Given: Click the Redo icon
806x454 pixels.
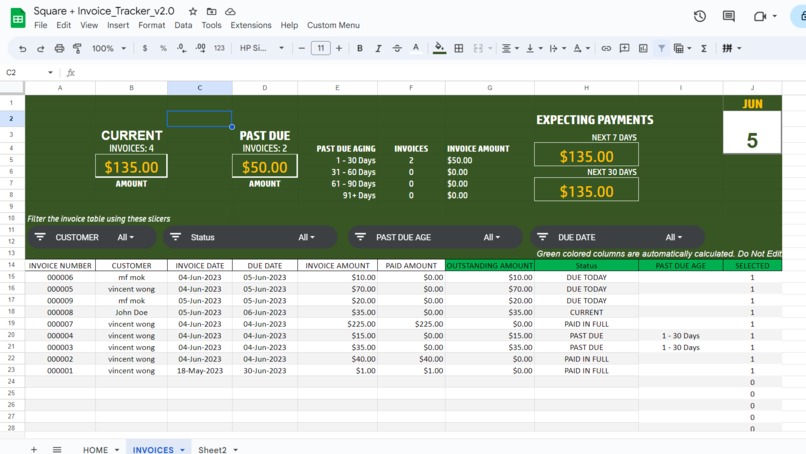Looking at the screenshot, I should tap(41, 48).
